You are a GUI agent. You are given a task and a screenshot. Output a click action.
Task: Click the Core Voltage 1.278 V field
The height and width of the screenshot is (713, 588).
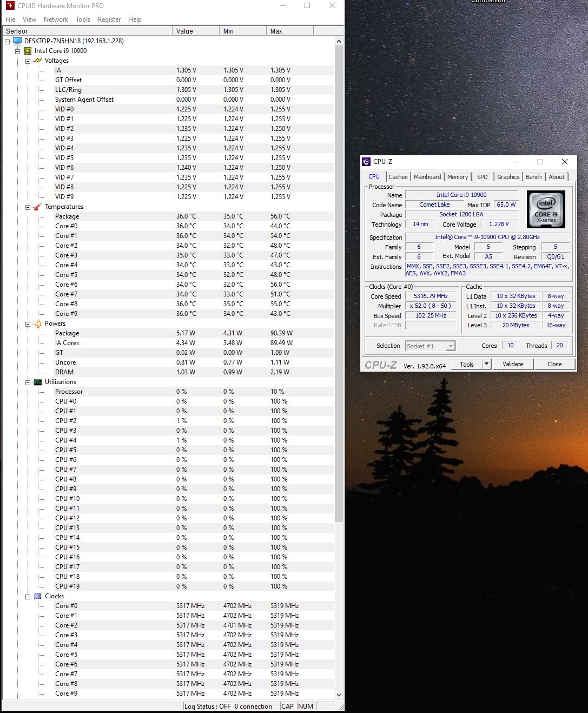pyautogui.click(x=499, y=224)
